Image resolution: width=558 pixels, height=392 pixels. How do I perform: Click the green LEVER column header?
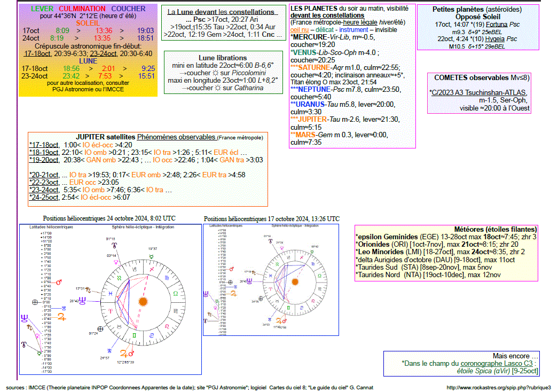pos(42,9)
